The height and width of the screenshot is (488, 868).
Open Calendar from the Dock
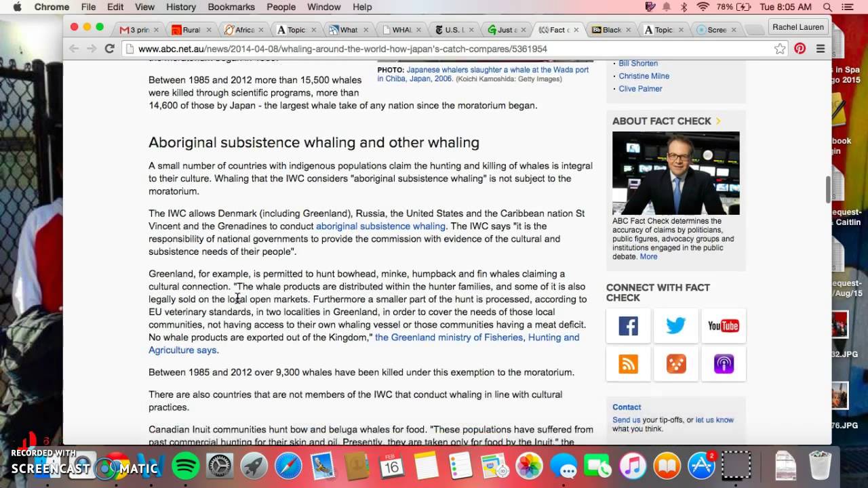[391, 466]
